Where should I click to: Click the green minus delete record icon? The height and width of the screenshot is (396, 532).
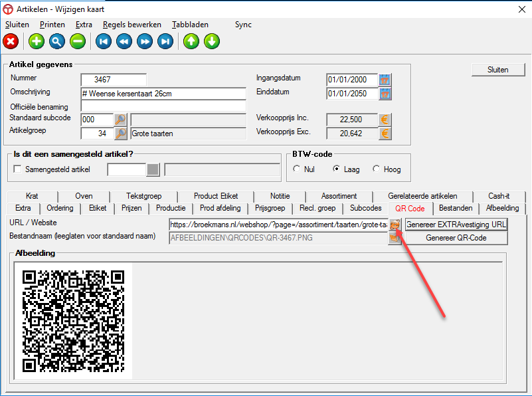tap(78, 42)
